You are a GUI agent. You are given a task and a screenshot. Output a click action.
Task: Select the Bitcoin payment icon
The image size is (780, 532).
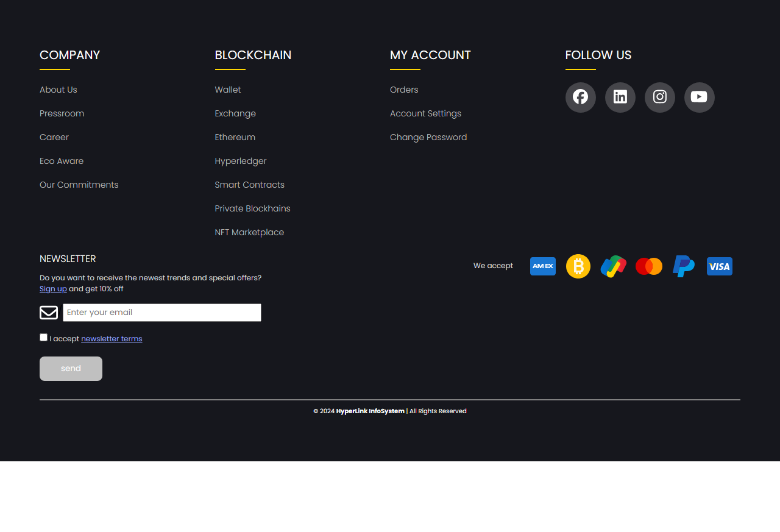point(578,266)
